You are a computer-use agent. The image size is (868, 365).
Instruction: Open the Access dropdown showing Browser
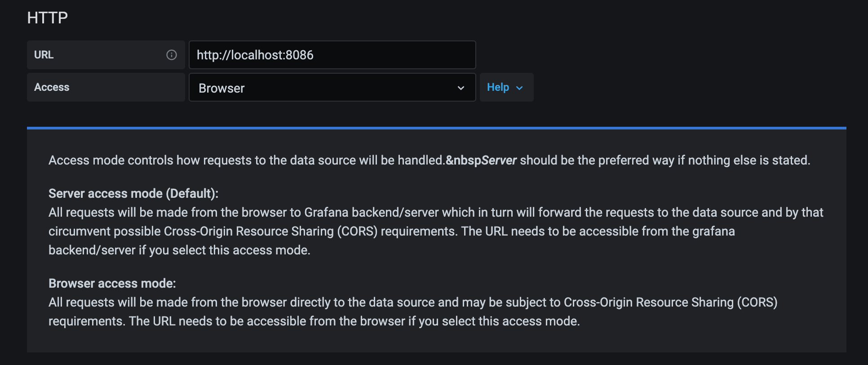point(332,87)
